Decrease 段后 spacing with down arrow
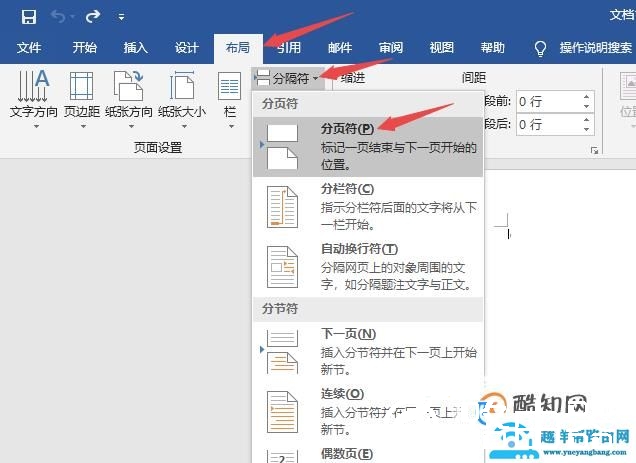This screenshot has width=636, height=463. pyautogui.click(x=587, y=129)
